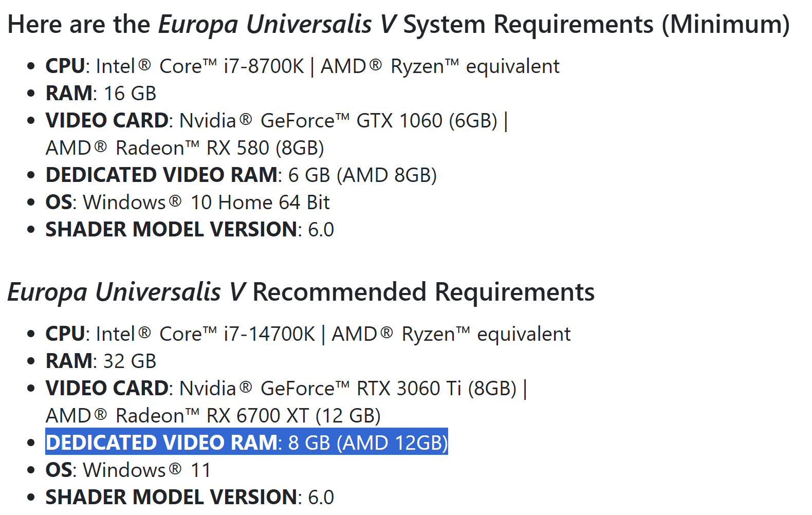This screenshot has height=515, width=812.
Task: Click the OS: Windows 11 line
Action: click(128, 470)
